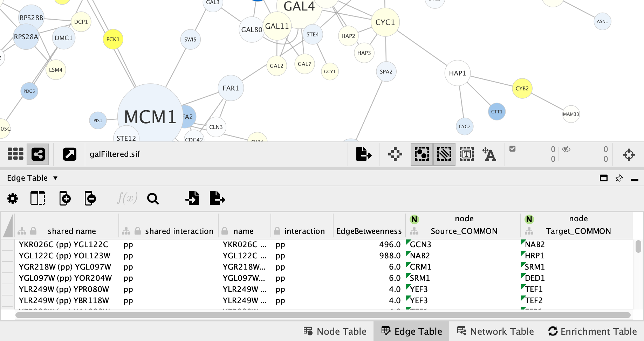
Task: Create a new table column
Action: click(x=65, y=198)
